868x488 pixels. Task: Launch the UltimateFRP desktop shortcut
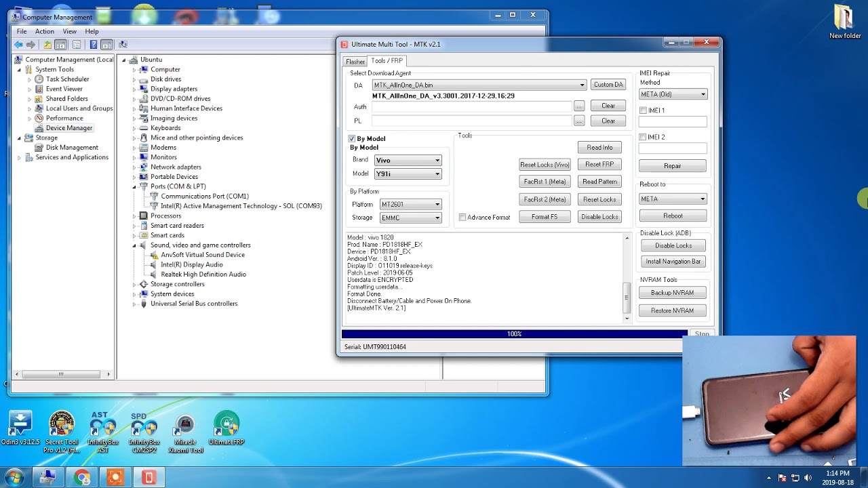[226, 429]
